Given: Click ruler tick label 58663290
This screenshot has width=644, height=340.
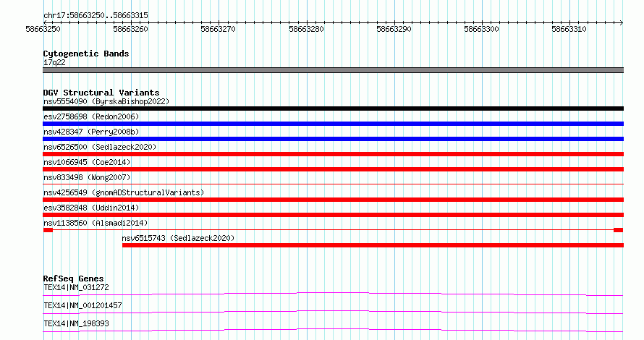Looking at the screenshot, I should 394,29.
